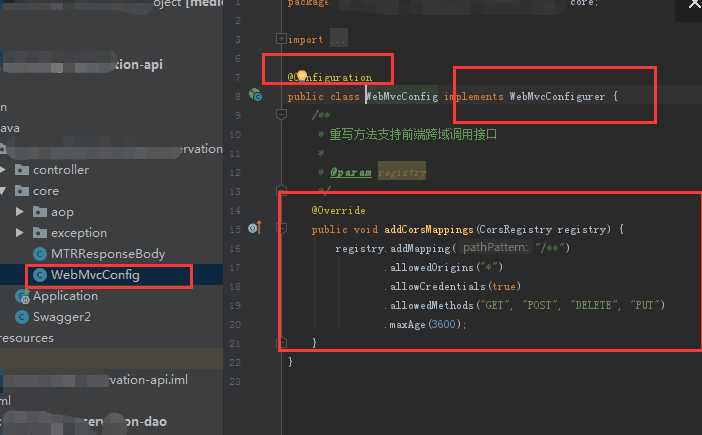Screen dimensions: 702x435
Task: Collapse the core folder arrow
Action: [3, 191]
